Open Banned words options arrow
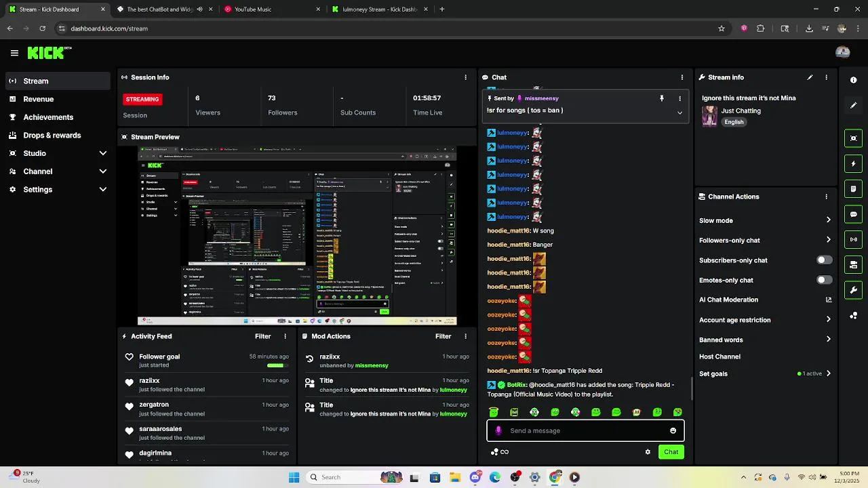 pyautogui.click(x=828, y=340)
